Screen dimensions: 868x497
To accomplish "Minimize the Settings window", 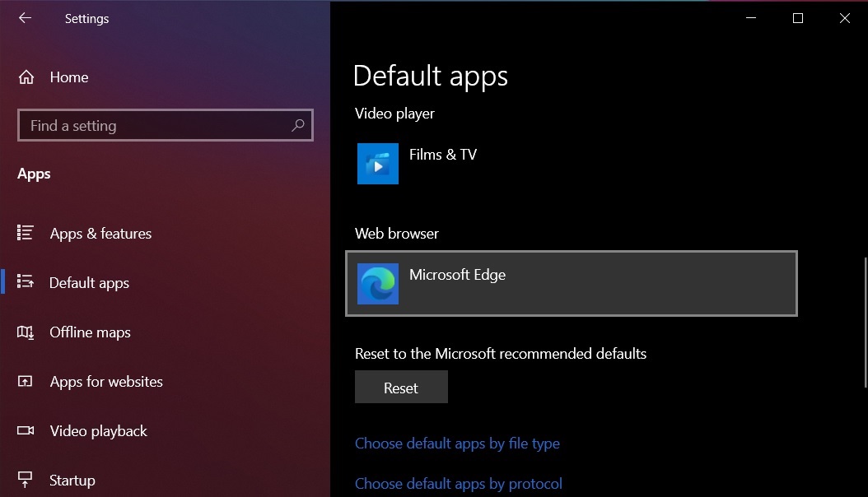I will (750, 18).
